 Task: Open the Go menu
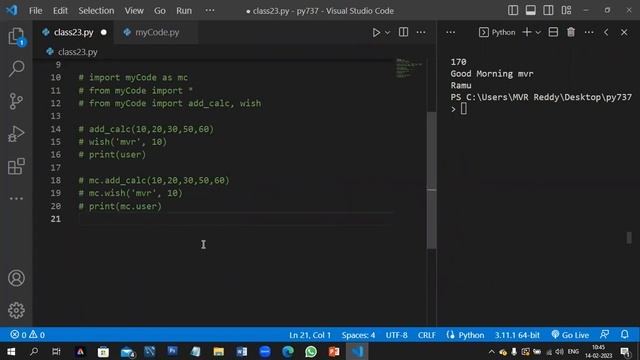tap(160, 11)
